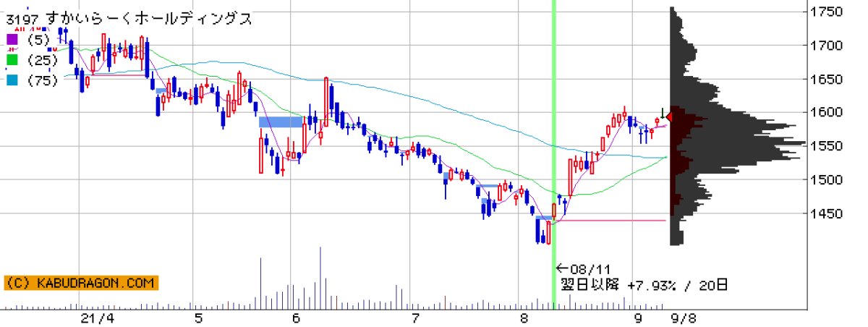The image size is (868, 327).
Task: Click the 翌日以降 +7.93% / 20日 text
Action: pyautogui.click(x=643, y=284)
